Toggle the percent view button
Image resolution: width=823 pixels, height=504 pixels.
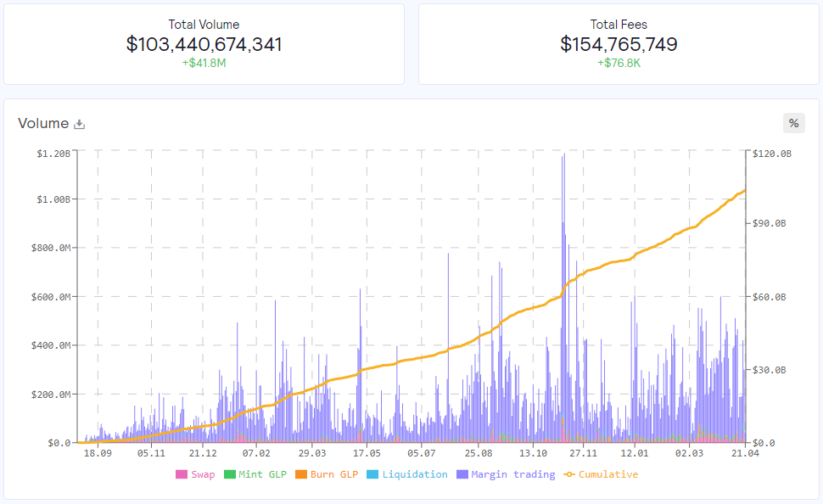coord(793,123)
